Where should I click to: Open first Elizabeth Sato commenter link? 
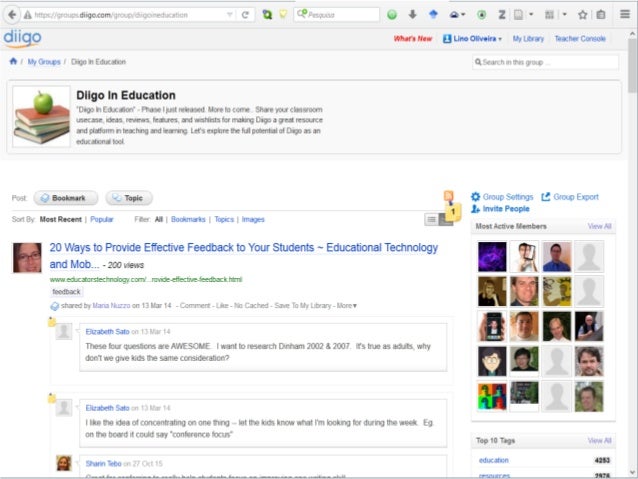(107, 332)
